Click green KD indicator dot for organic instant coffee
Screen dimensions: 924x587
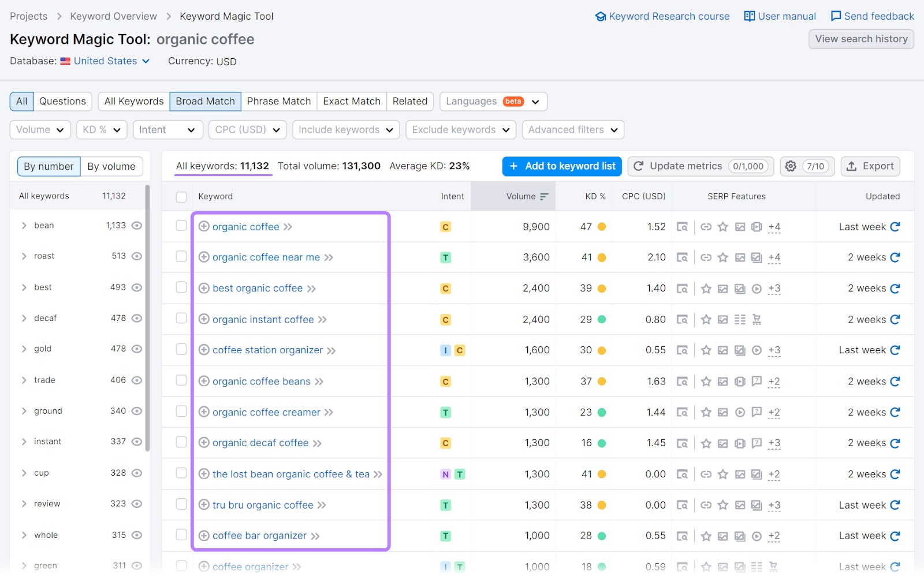(x=602, y=320)
